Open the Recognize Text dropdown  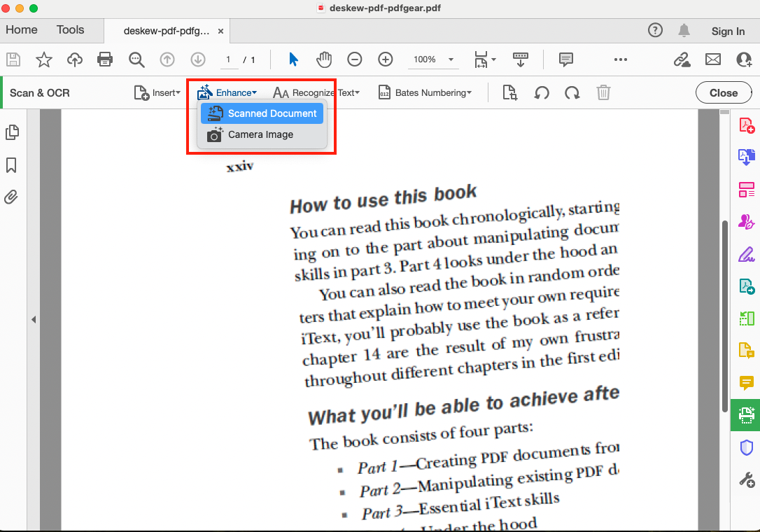tap(316, 92)
